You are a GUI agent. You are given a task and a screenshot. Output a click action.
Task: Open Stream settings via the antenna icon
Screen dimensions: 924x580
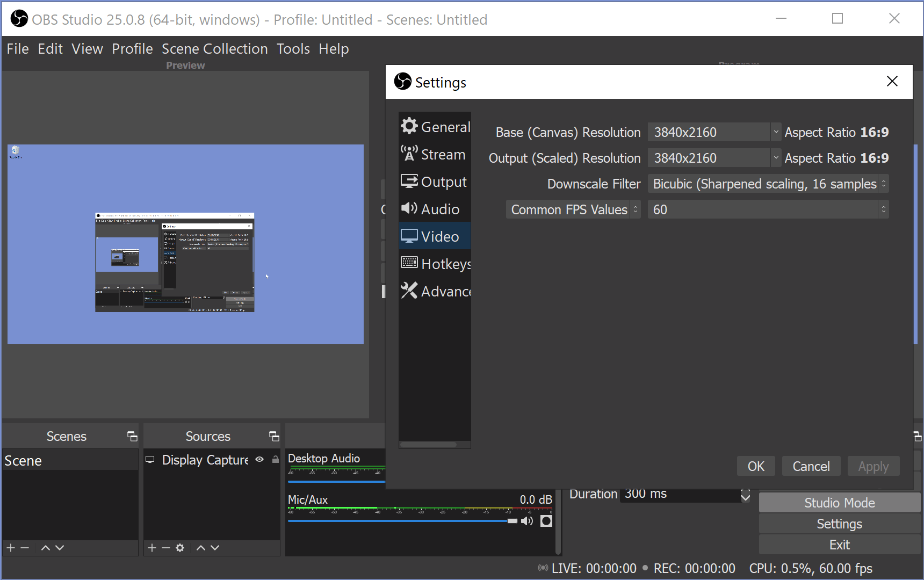pos(409,154)
